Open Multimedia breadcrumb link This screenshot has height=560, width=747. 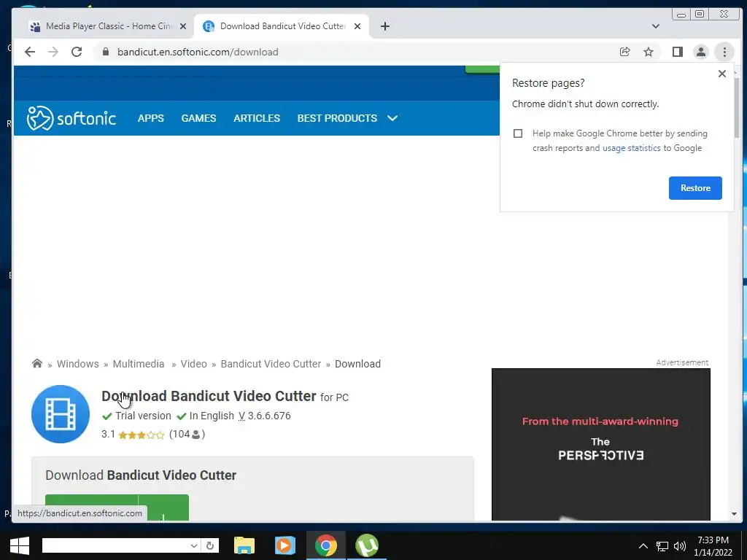138,364
